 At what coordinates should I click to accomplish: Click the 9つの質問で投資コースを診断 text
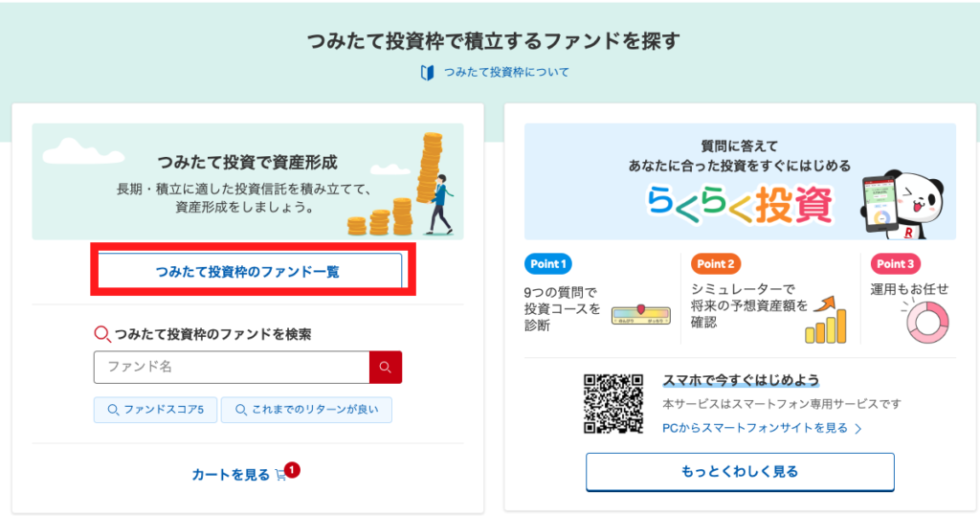tap(562, 308)
